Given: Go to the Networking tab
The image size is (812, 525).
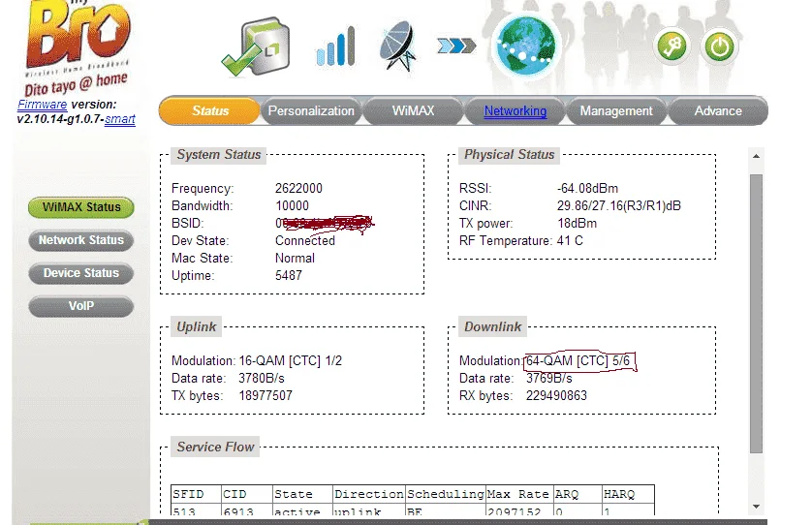Looking at the screenshot, I should (515, 110).
